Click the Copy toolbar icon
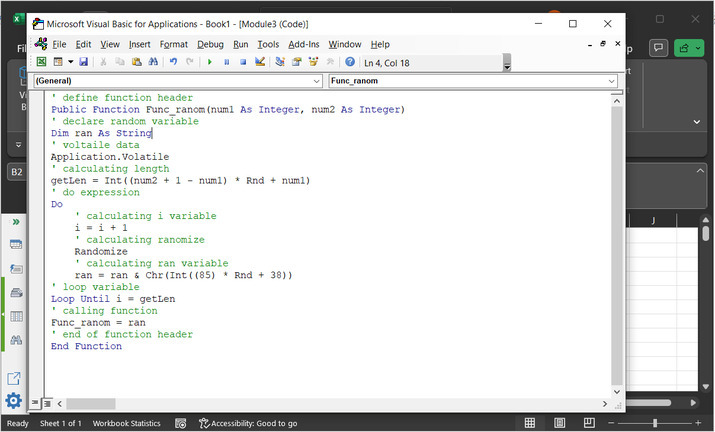715x432 pixels. (120, 62)
